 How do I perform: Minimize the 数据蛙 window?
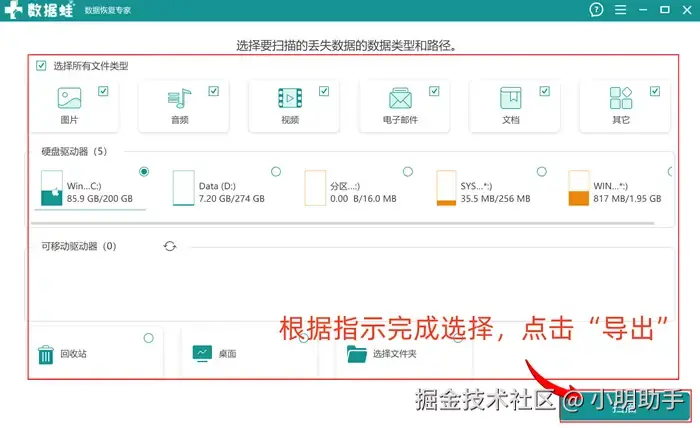coord(643,10)
